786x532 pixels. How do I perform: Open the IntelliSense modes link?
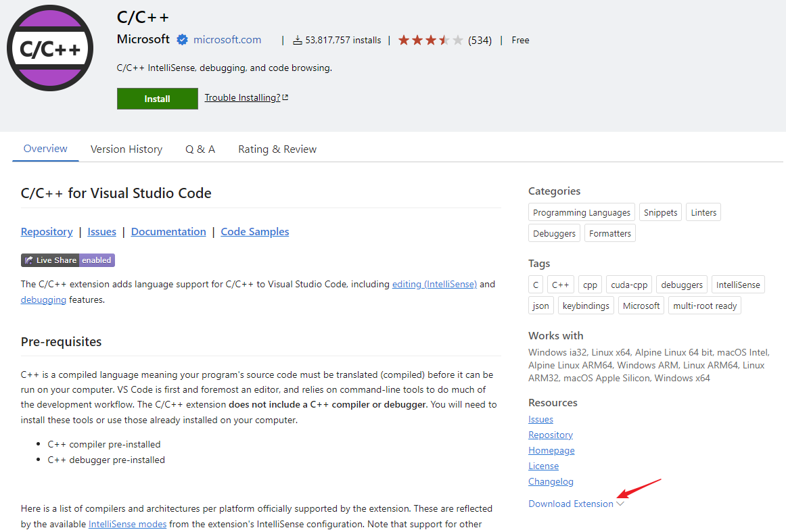[x=127, y=524]
